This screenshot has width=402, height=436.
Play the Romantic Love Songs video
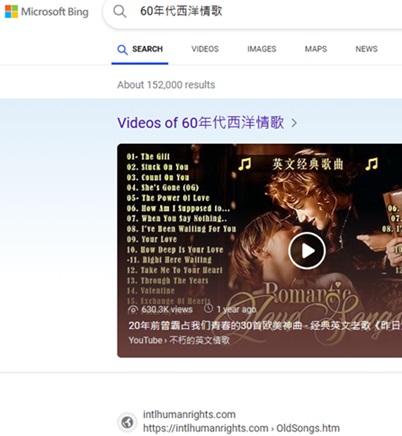[x=307, y=251]
